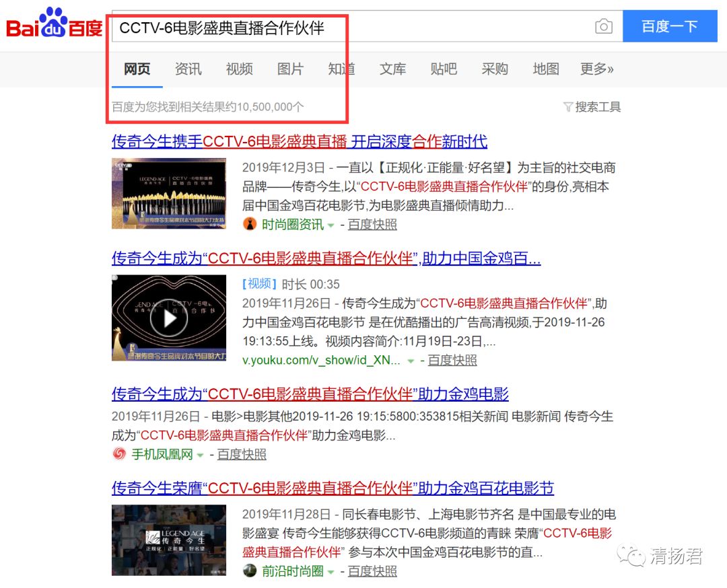Open 百度快照 for the Youku result
Viewport: 727px width, 588px height.
452,360
